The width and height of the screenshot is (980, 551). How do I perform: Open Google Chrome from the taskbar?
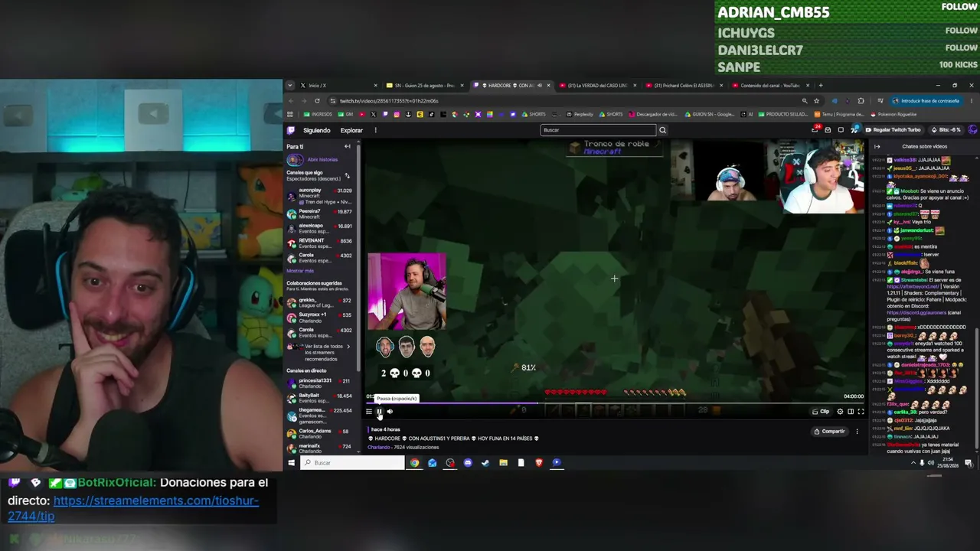[x=414, y=463]
